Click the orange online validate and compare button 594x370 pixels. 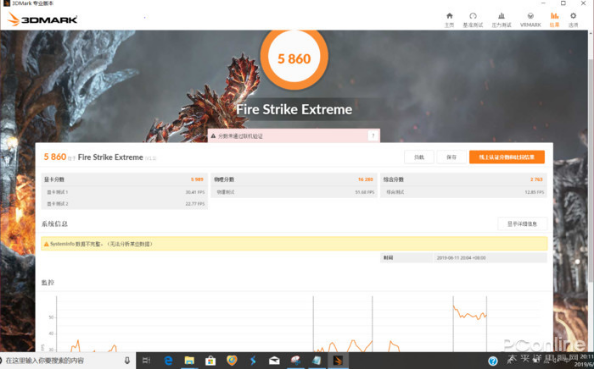coord(507,157)
